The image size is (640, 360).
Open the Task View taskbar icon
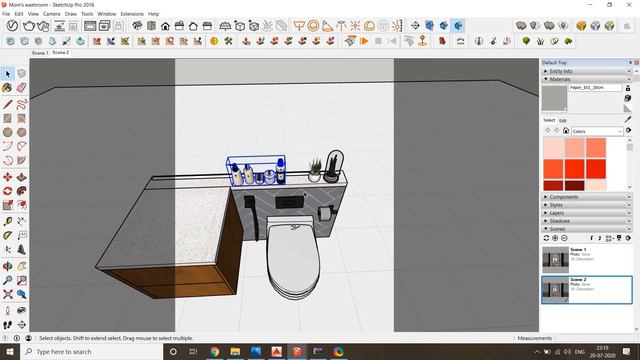(x=193, y=352)
